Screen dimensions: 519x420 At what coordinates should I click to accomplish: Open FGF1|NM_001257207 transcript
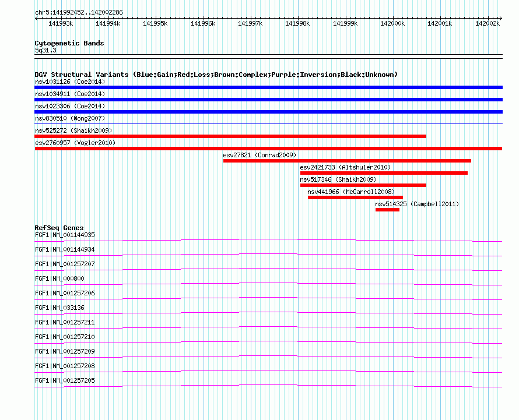(65, 264)
